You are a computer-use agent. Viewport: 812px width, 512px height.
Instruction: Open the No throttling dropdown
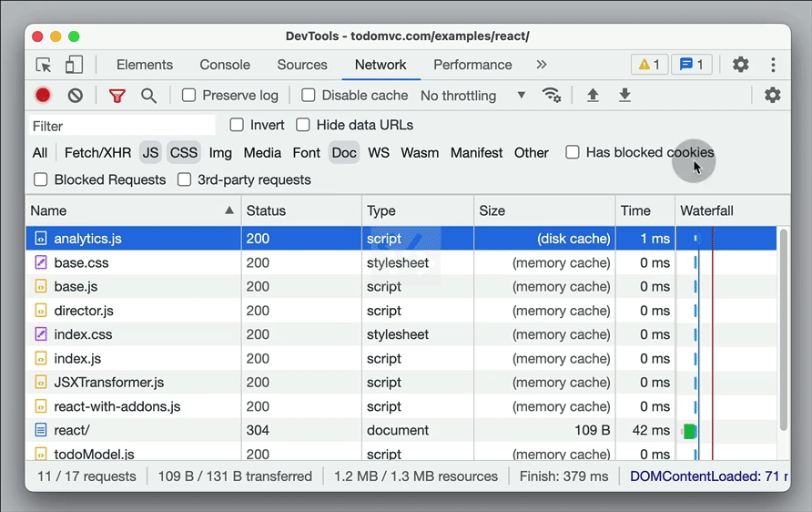(x=472, y=96)
